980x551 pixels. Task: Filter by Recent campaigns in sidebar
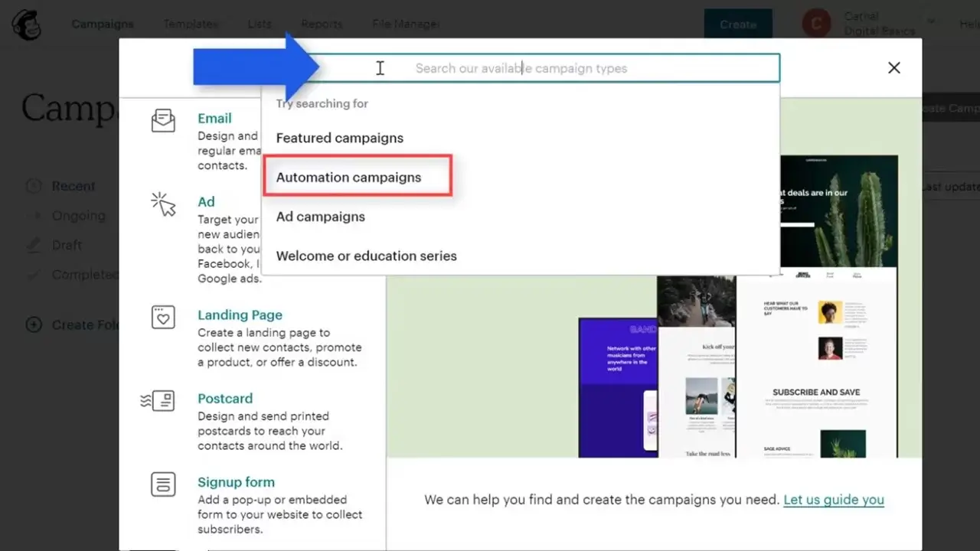[x=73, y=186]
